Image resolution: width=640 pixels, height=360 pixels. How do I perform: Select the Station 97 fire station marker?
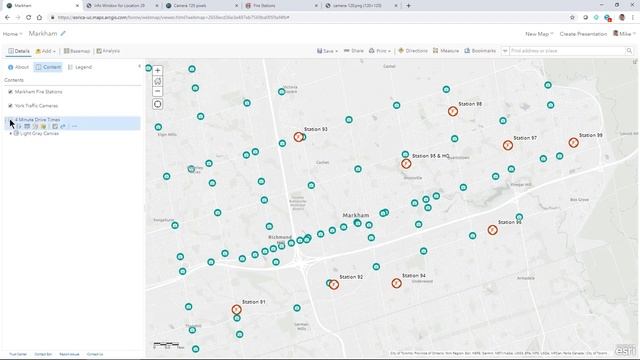[508, 145]
